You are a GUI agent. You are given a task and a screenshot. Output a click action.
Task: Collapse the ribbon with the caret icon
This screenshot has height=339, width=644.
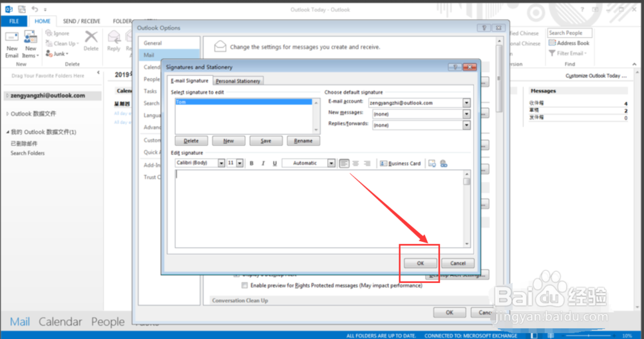[x=634, y=64]
